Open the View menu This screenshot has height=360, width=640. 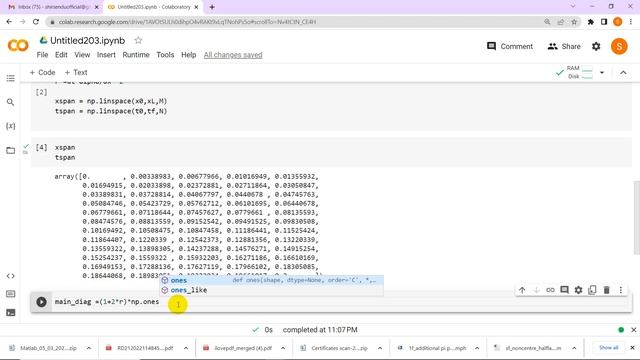point(82,55)
